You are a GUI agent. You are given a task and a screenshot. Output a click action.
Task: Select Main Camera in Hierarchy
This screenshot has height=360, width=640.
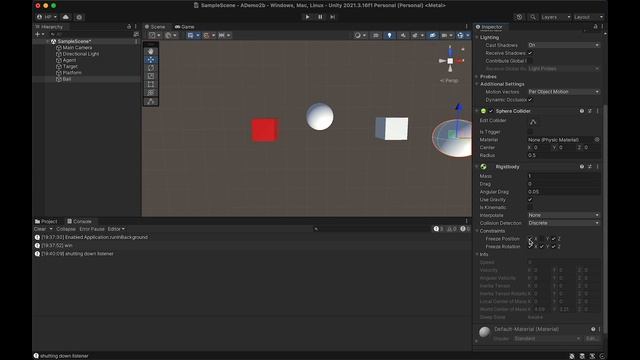(77, 48)
